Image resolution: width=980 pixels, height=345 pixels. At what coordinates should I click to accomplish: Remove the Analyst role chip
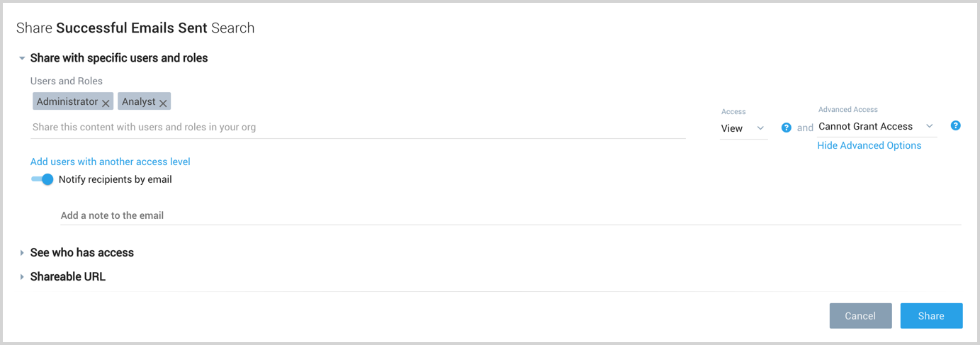163,103
